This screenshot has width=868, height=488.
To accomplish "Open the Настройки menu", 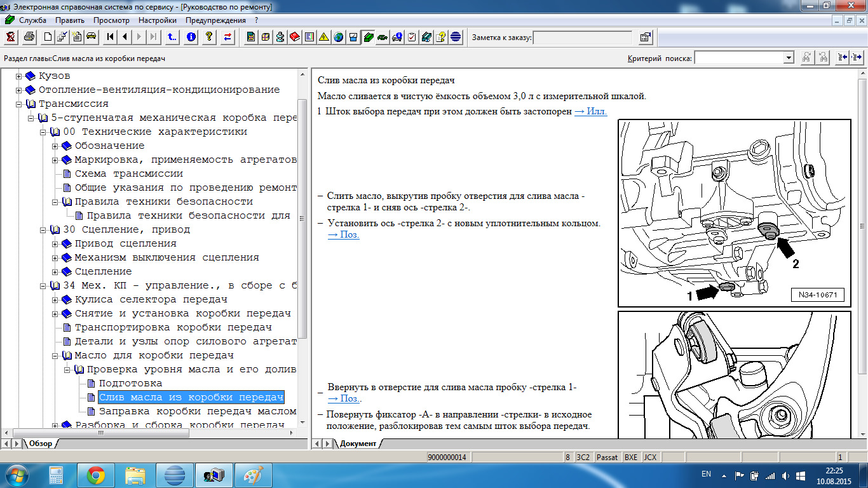I will [158, 20].
